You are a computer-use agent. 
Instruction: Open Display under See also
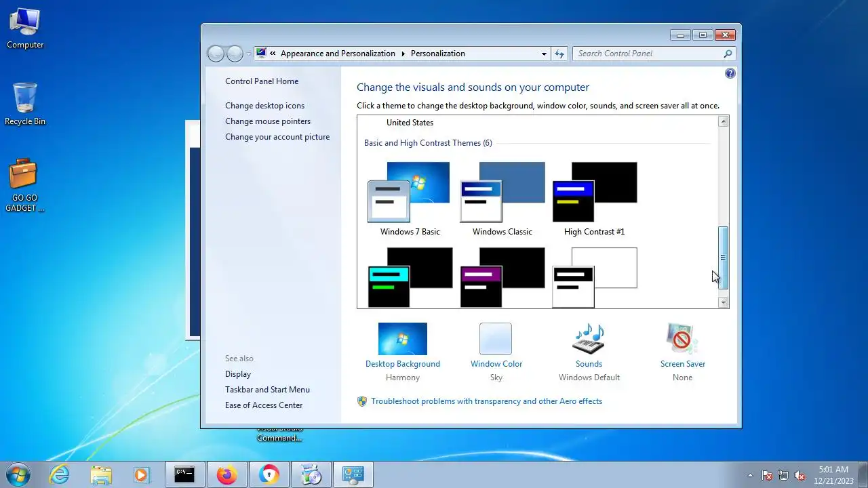pos(238,374)
